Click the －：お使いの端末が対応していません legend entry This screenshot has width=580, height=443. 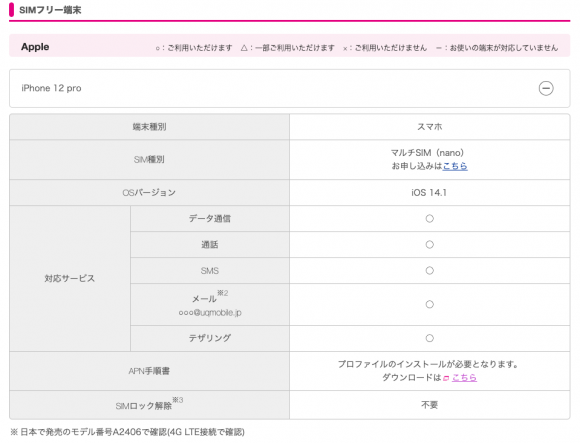point(497,48)
